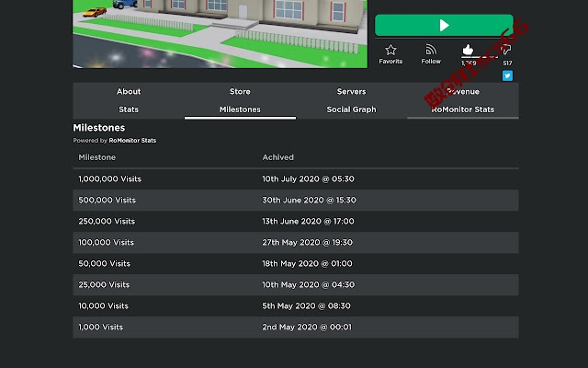Image resolution: width=588 pixels, height=368 pixels.
Task: Click the Twitter share icon
Action: [507, 75]
